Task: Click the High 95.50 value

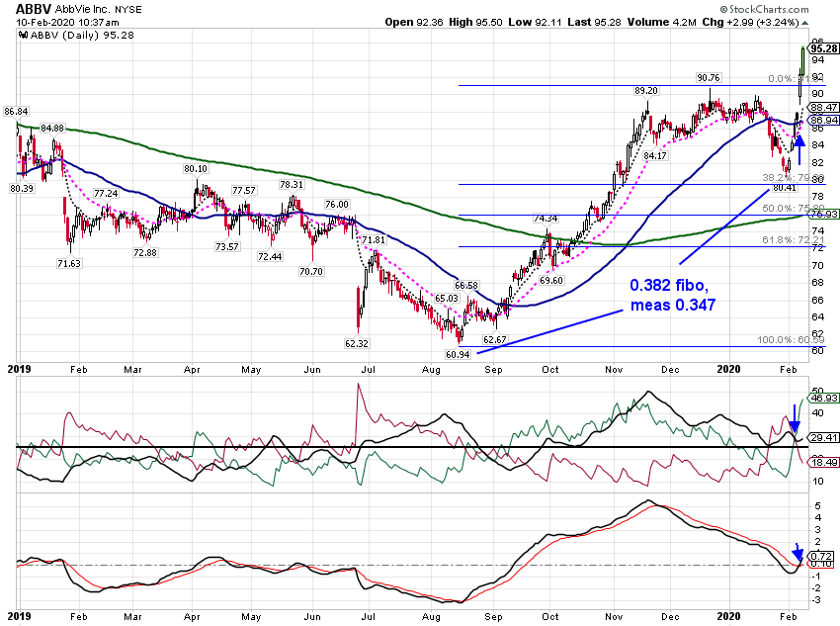Action: pos(475,23)
